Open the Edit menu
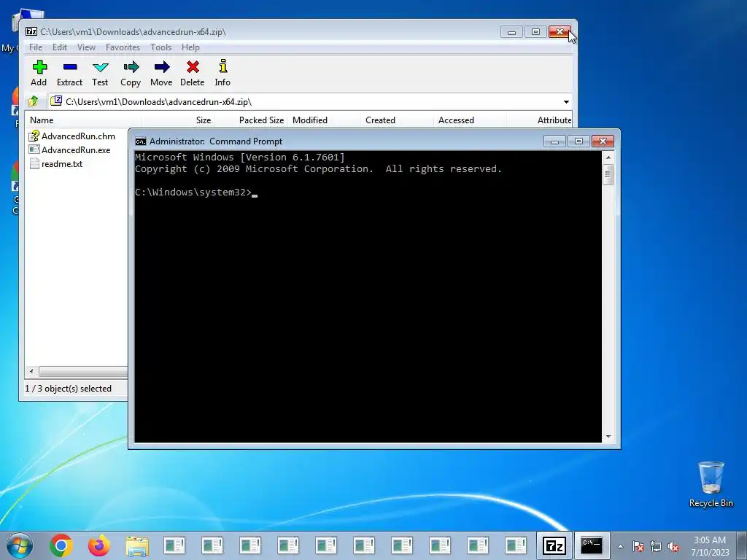 [60, 47]
